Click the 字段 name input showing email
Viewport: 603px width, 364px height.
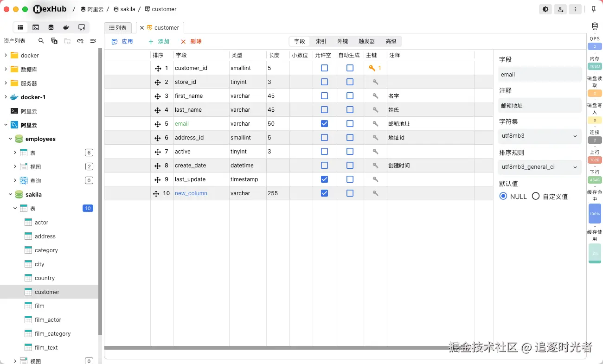point(540,74)
